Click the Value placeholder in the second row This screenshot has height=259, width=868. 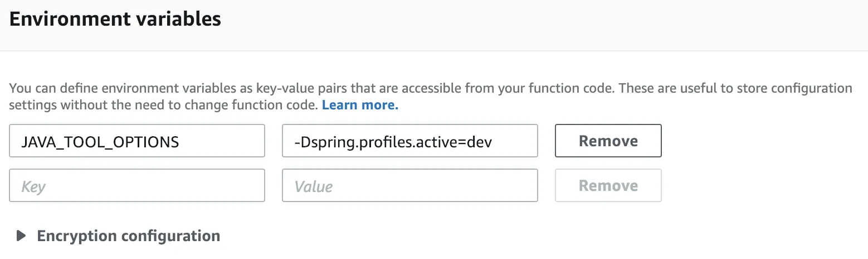coord(314,186)
